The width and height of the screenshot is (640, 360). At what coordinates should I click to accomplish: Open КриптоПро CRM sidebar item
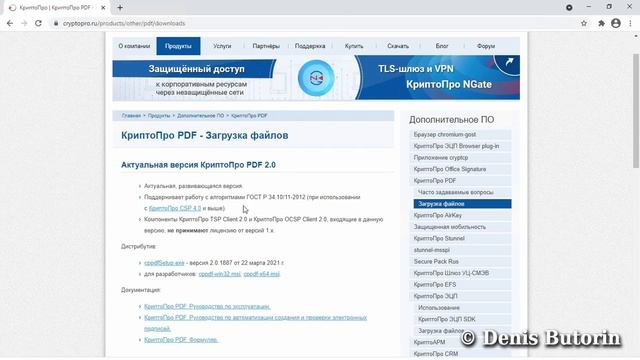(x=460, y=354)
